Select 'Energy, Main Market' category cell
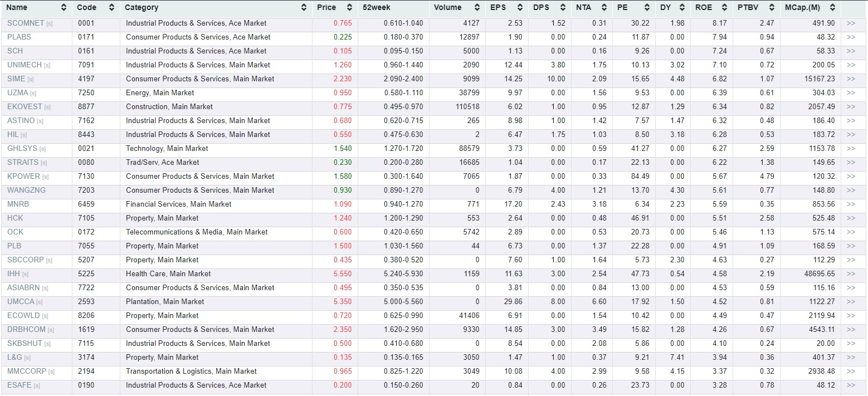Screen dimensions: 868x396 tap(160, 93)
